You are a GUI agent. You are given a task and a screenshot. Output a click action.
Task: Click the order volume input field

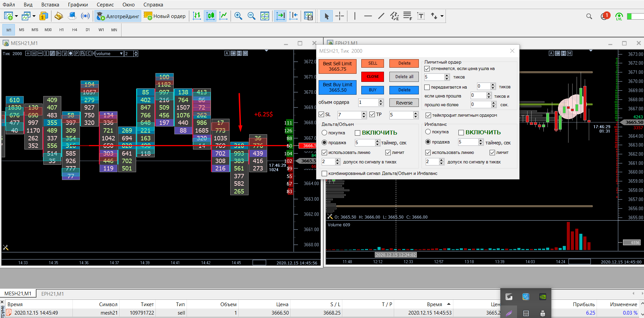pos(368,103)
